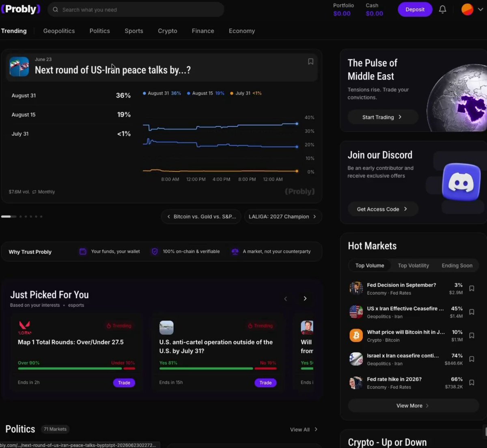Click the wallet icon in trust bar
487x448 pixels.
click(x=83, y=252)
